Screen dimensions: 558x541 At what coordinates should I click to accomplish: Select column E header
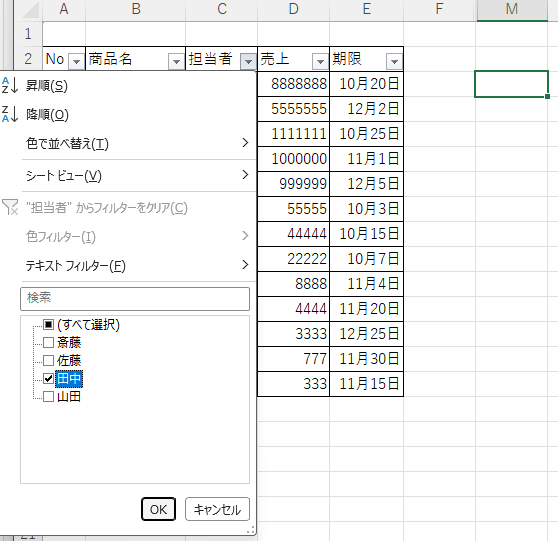[x=367, y=10]
